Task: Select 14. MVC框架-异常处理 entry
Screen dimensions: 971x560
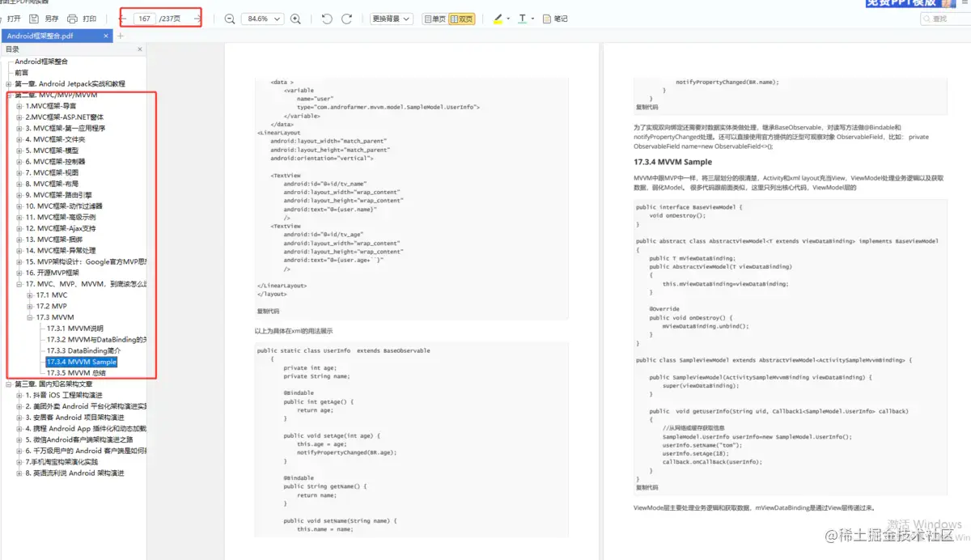Action: [61, 251]
